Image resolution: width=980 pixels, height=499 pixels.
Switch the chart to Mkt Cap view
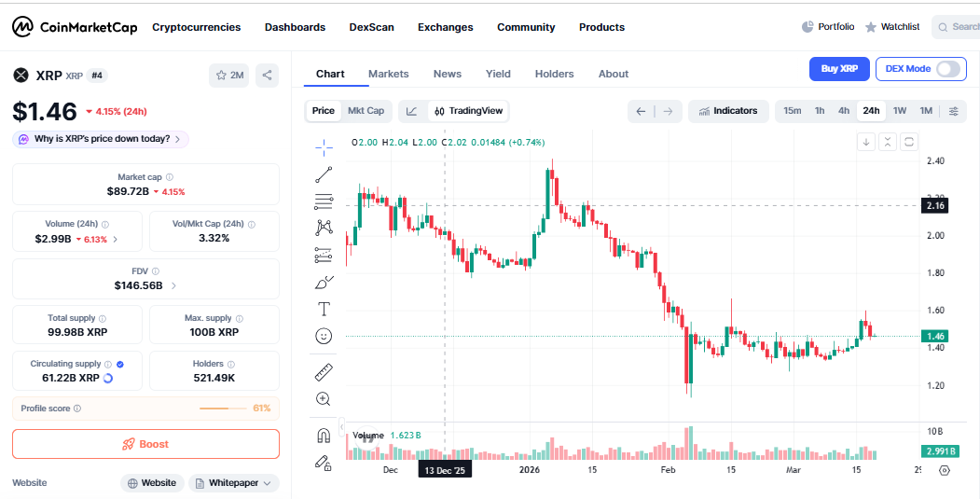click(366, 111)
